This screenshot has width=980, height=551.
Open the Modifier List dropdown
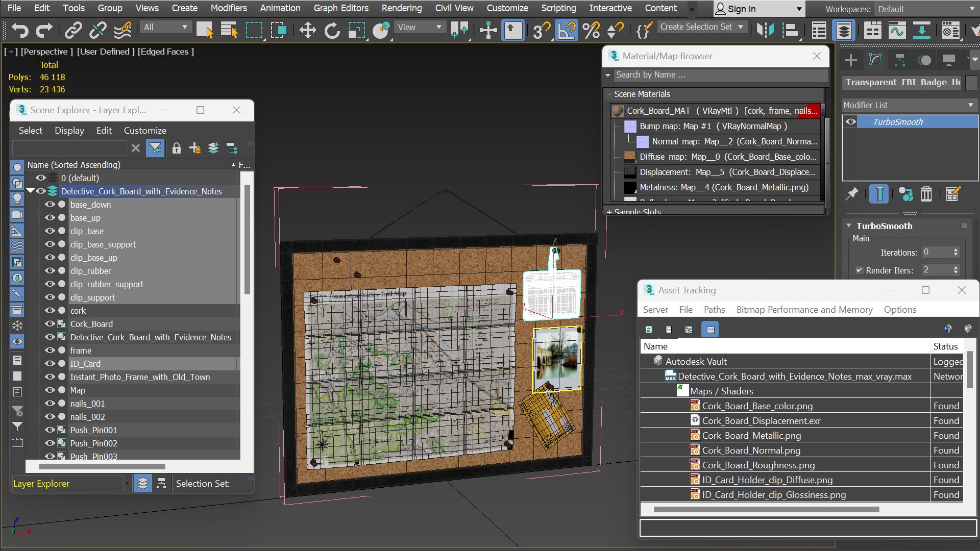point(909,105)
